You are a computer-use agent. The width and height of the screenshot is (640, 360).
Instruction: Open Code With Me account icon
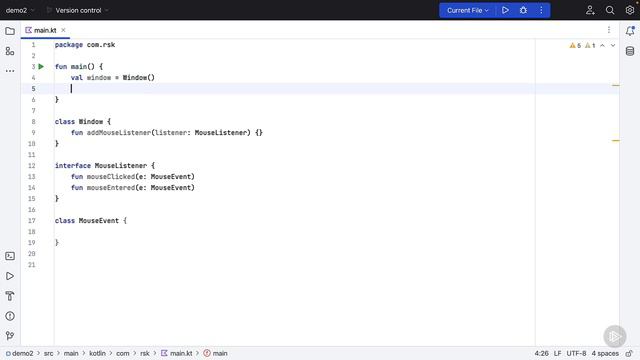(x=590, y=10)
